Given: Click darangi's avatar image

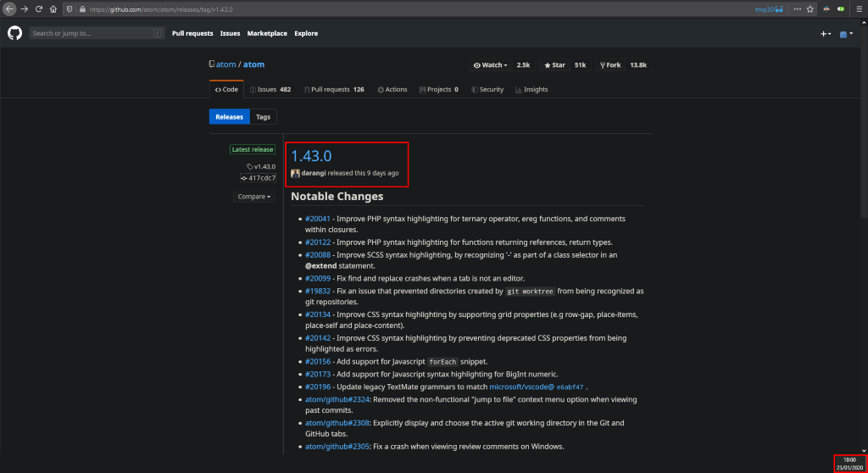Looking at the screenshot, I should [295, 174].
